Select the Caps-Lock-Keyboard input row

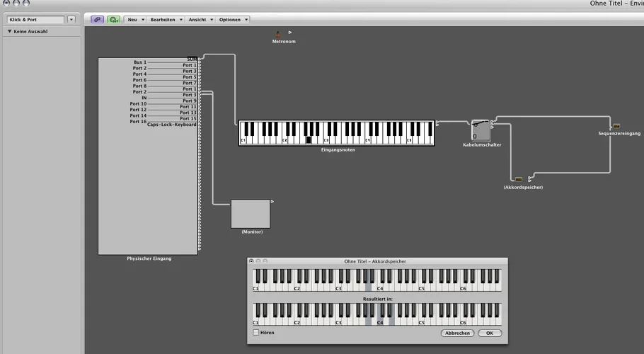click(172, 125)
